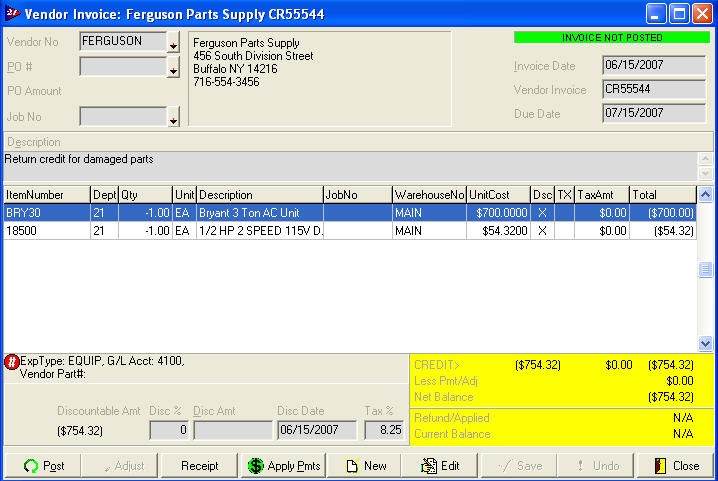This screenshot has height=481, width=718.
Task: Click the Disc Date field
Action: [317, 430]
